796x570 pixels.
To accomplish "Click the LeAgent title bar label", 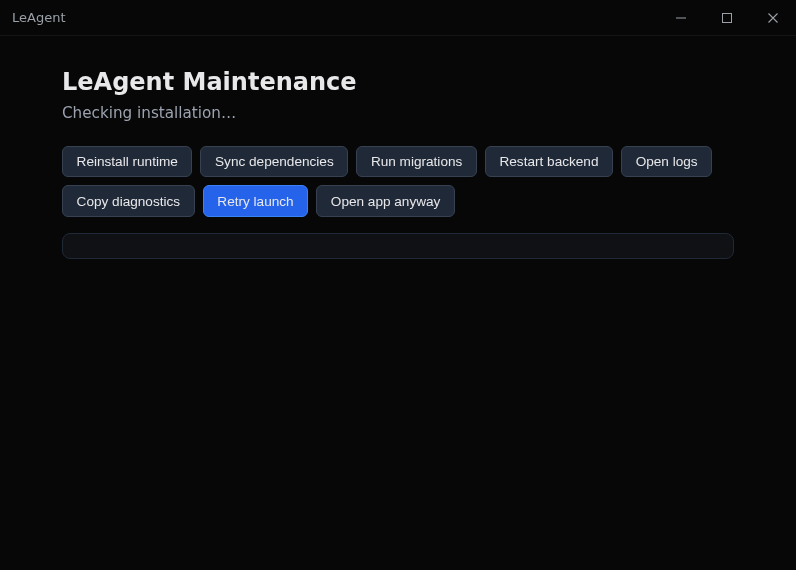I will pos(39,18).
